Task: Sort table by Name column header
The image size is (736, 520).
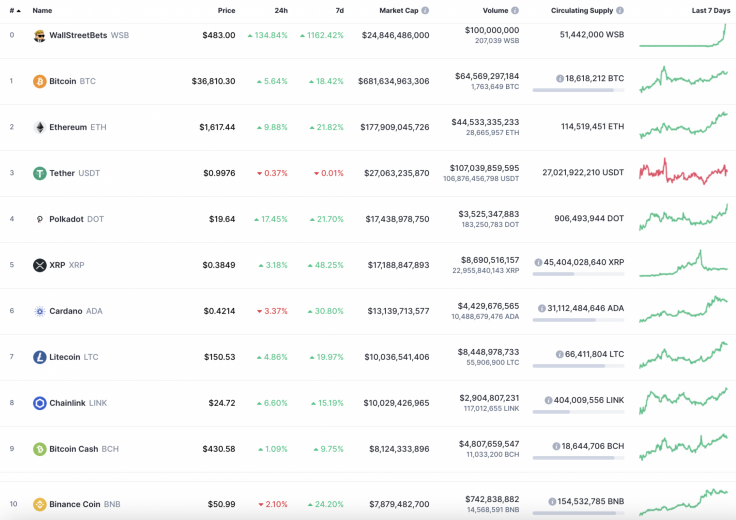Action: tap(42, 10)
